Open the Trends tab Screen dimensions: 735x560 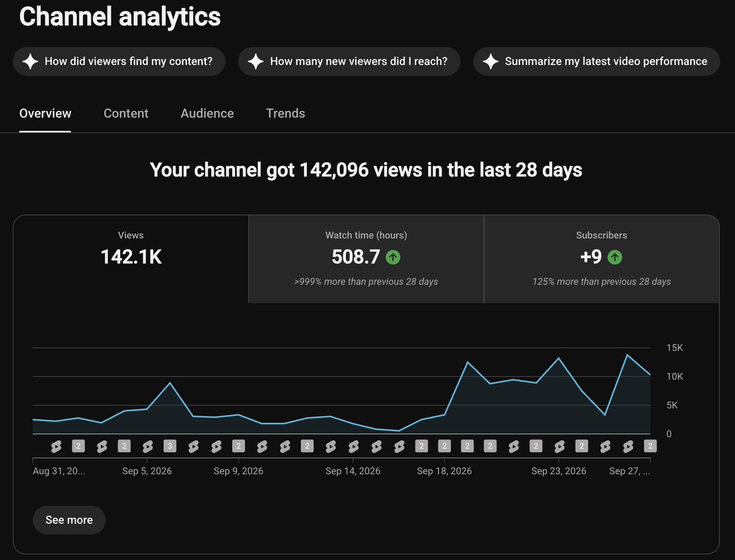285,113
